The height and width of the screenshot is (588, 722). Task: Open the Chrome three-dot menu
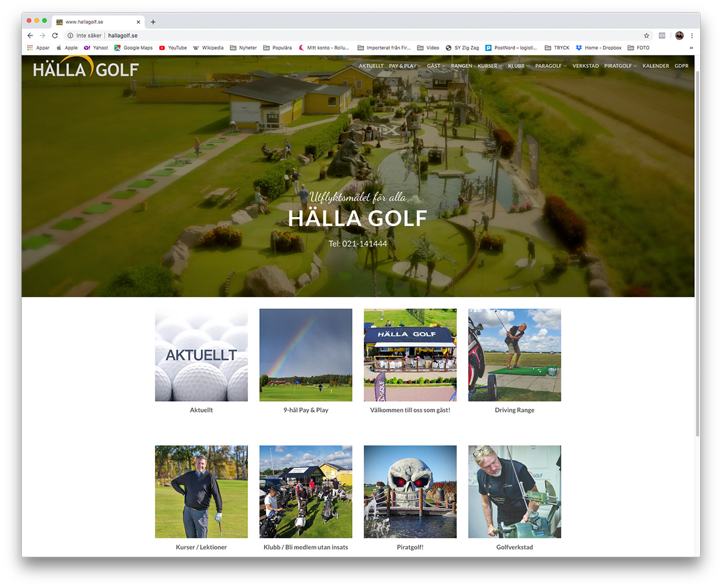coord(692,35)
